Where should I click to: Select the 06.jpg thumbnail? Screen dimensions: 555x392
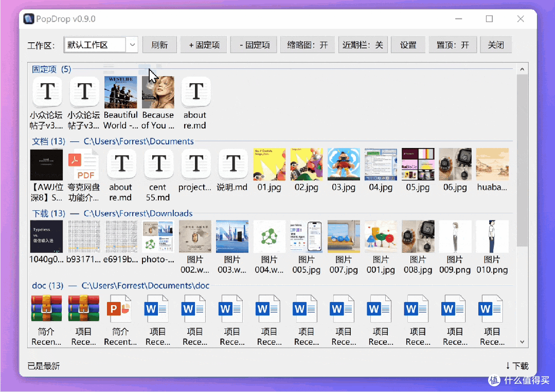coord(455,164)
